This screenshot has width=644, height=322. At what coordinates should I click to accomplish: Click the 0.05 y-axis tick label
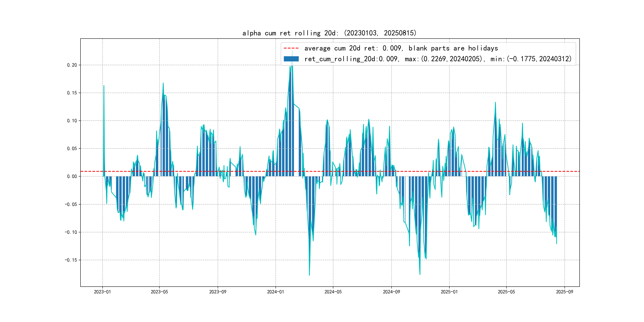pos(72,148)
